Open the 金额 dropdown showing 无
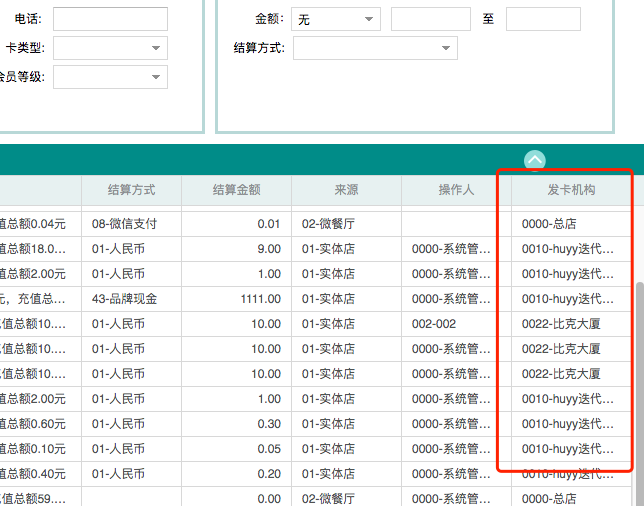The image size is (644, 506). (x=336, y=19)
